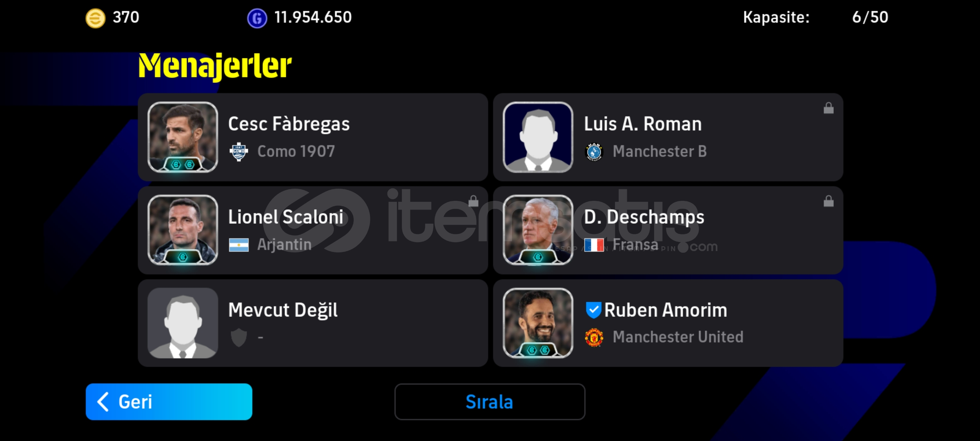Click the gold eFootball coin icon
Image resolution: width=980 pixels, height=441 pixels.
tap(95, 18)
